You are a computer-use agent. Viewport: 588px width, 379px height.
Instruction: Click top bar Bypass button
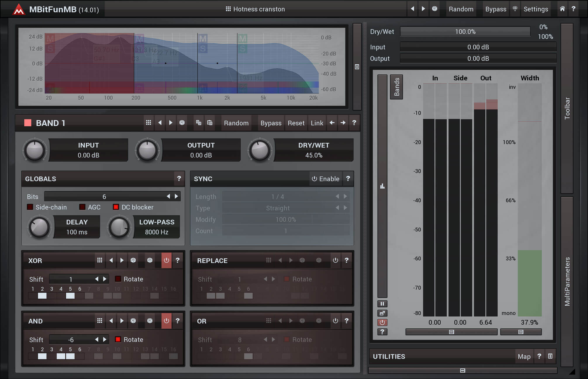[496, 9]
